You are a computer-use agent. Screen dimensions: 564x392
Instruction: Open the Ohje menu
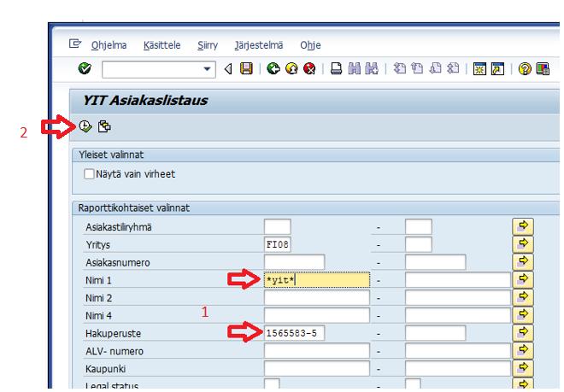(x=310, y=45)
